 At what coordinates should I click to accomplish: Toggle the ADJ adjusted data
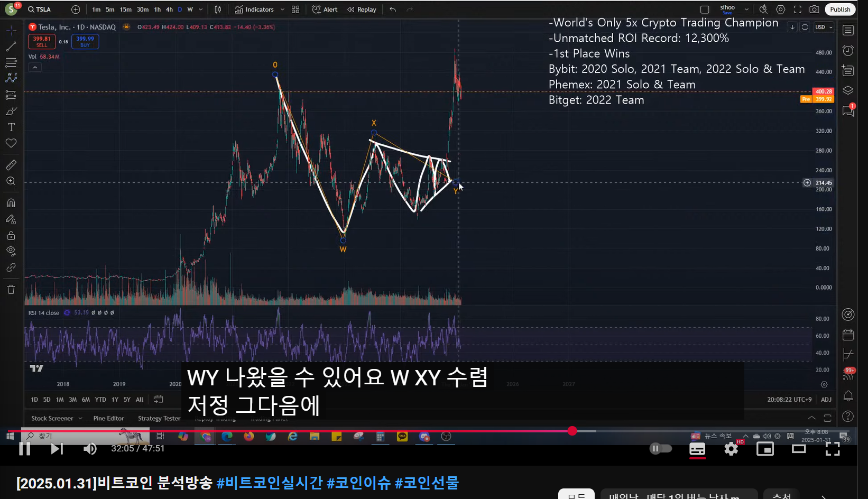[x=826, y=400]
